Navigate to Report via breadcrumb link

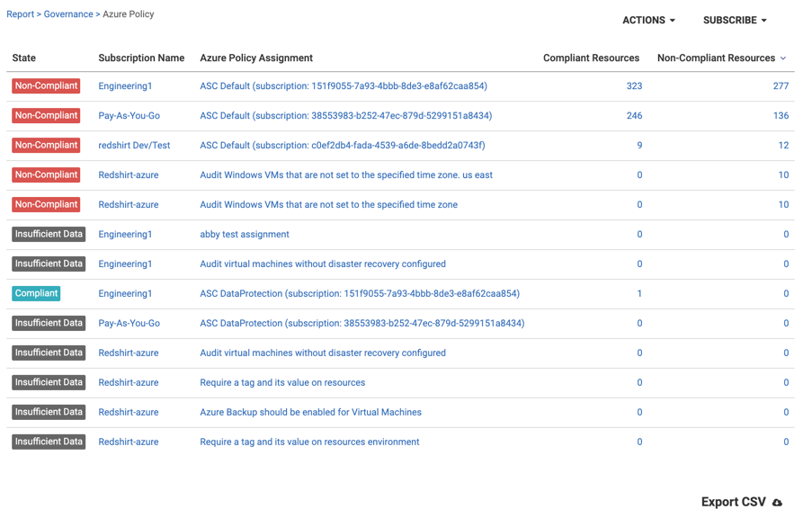coord(21,13)
